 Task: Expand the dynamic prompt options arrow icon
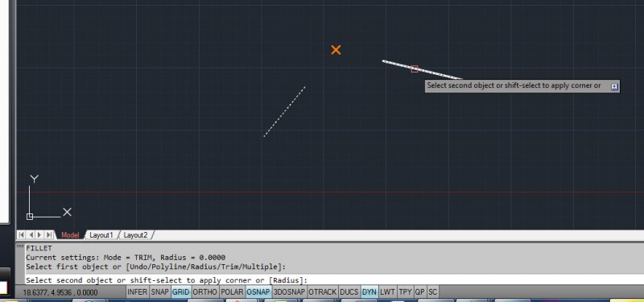pyautogui.click(x=614, y=87)
